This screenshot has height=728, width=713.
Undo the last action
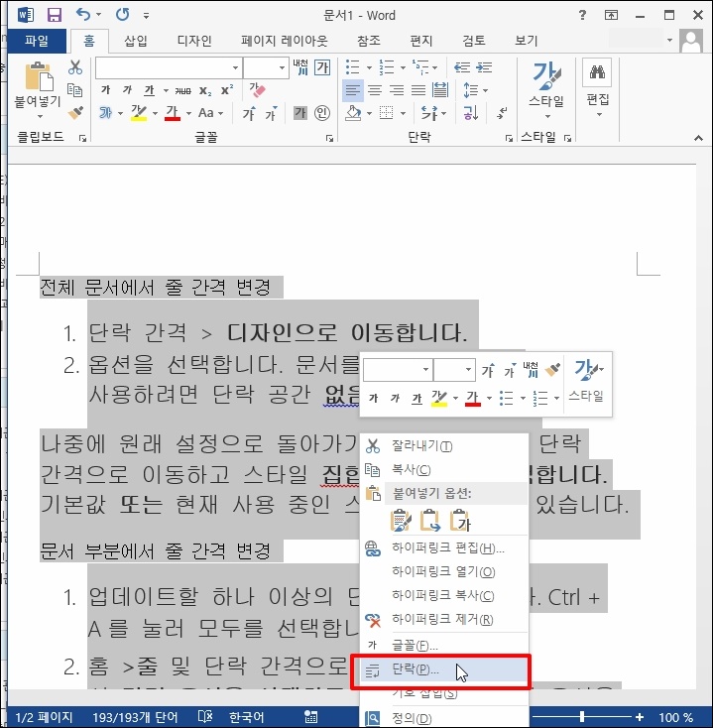(83, 15)
